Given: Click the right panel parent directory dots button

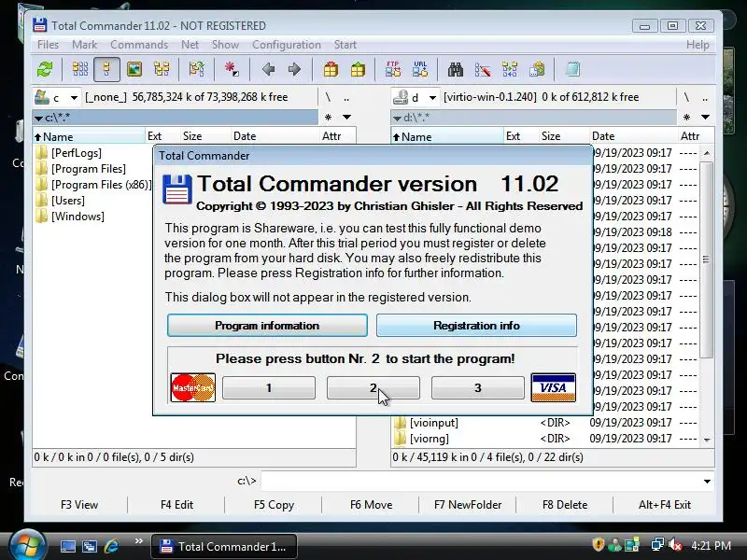Looking at the screenshot, I should 705,97.
